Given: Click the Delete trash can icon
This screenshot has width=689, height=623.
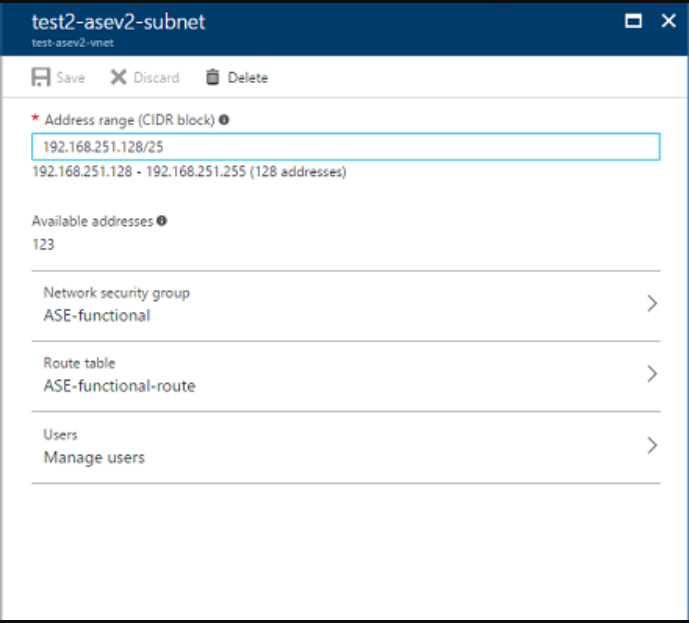Looking at the screenshot, I should (x=213, y=77).
